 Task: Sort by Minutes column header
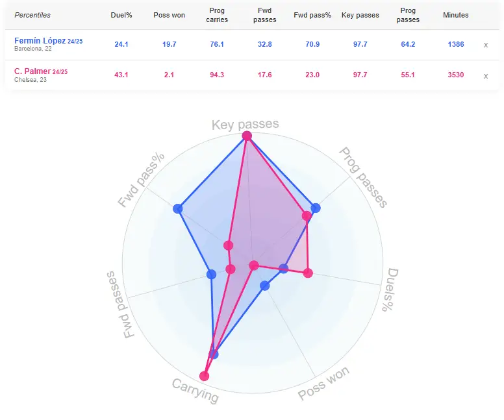(455, 15)
